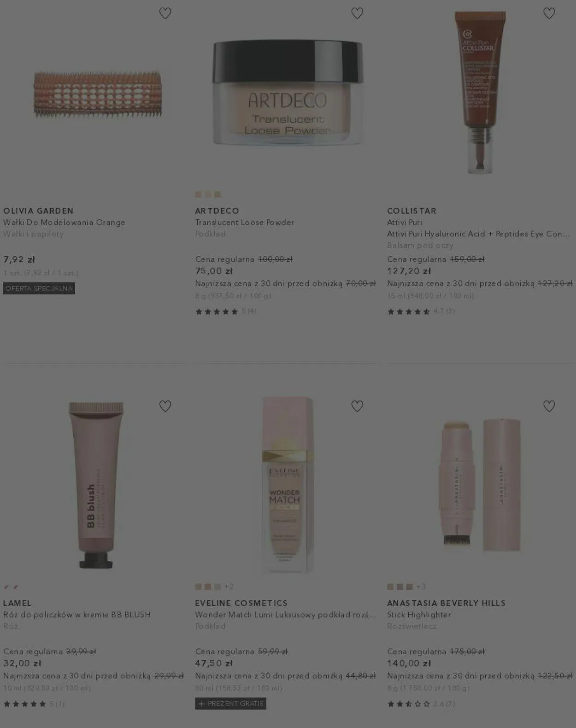Expand +3 more Anastasia shades
Screen dimensions: 576x728
pyautogui.click(x=421, y=587)
